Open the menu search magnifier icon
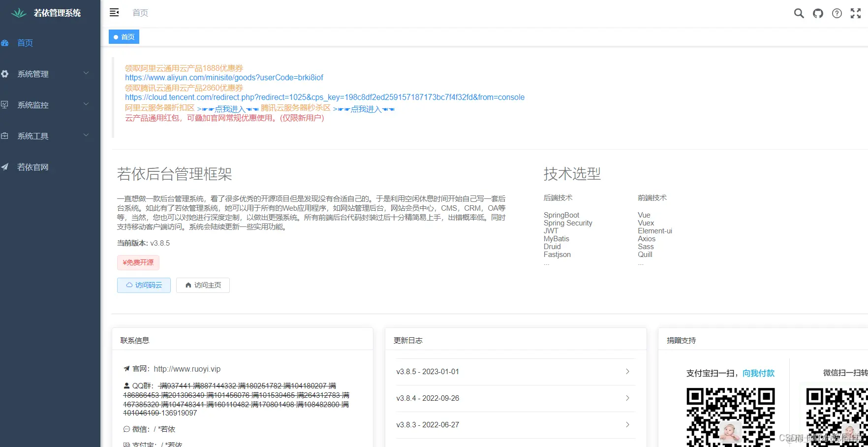This screenshot has height=447, width=868. coord(799,13)
